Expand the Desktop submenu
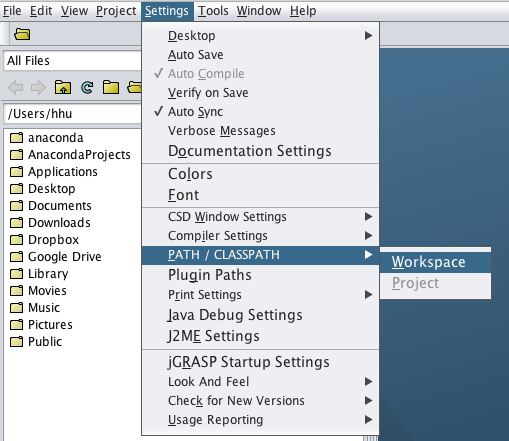The image size is (509, 441). pyautogui.click(x=260, y=36)
